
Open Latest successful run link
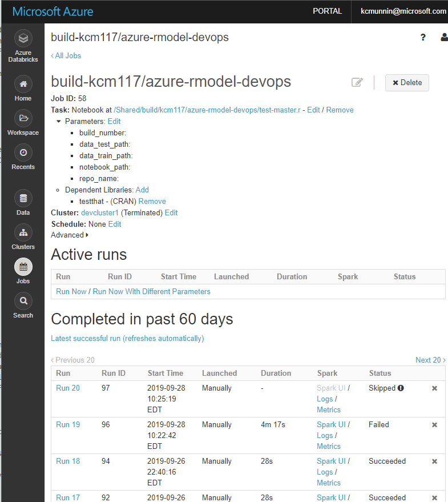click(x=127, y=339)
